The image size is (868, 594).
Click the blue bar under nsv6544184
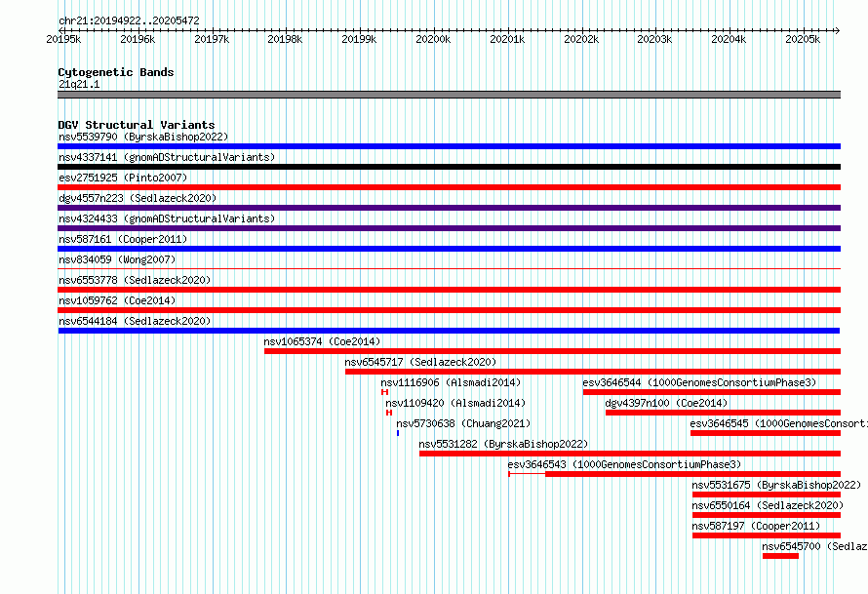coord(449,331)
